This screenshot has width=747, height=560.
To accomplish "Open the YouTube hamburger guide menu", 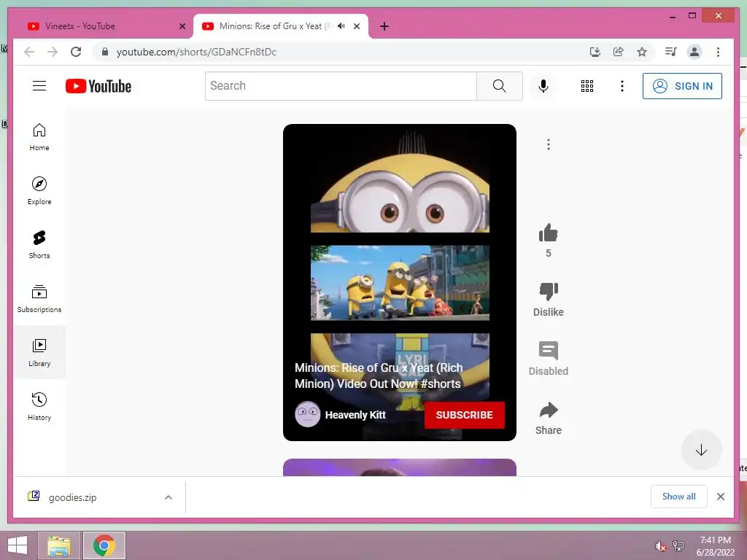I will click(39, 86).
